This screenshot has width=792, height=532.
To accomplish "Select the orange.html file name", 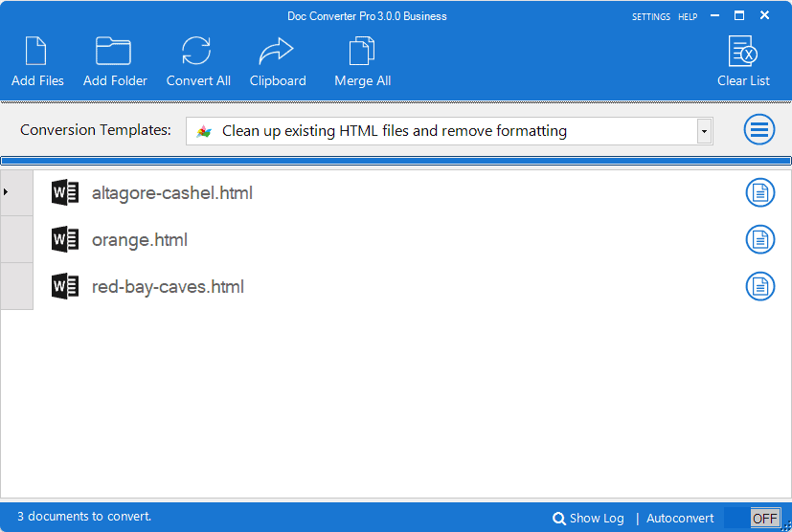I will pos(140,240).
